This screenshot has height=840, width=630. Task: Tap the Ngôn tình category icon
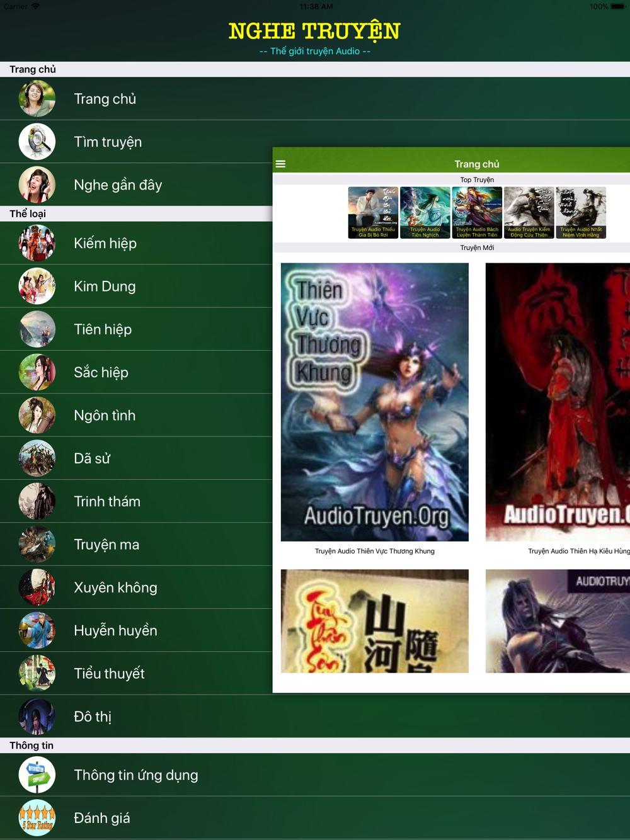pyautogui.click(x=37, y=415)
